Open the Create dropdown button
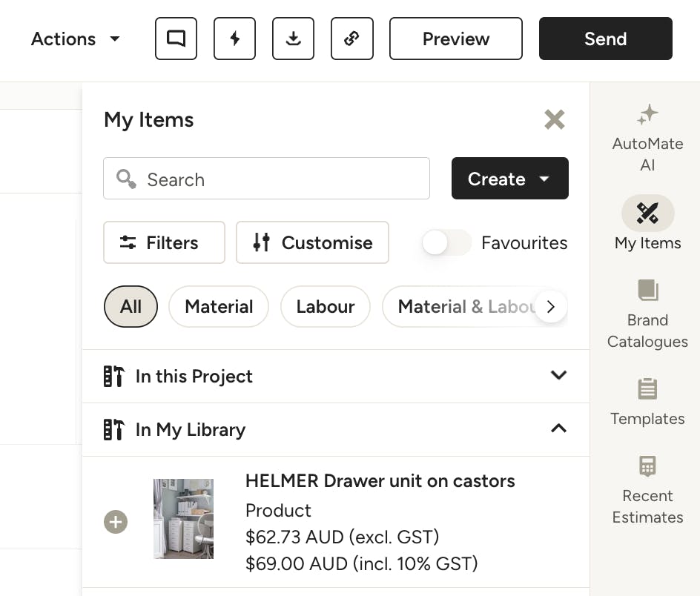The image size is (700, 596). coord(509,179)
